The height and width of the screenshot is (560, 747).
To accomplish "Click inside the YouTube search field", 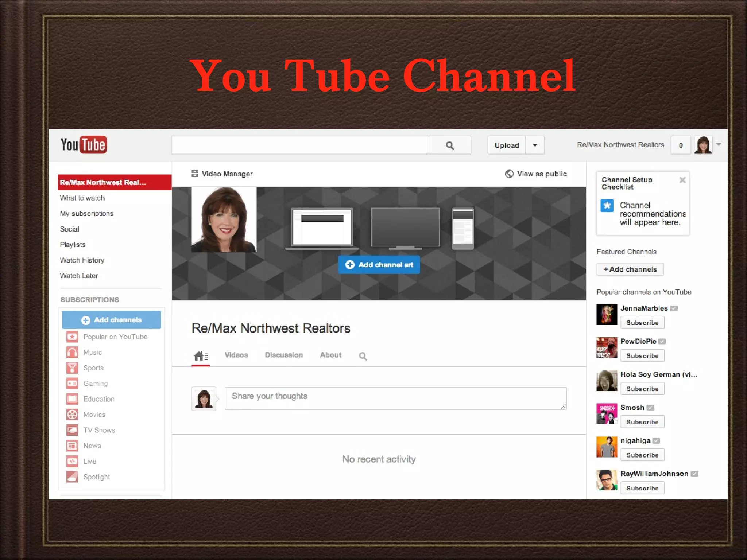I will point(300,145).
